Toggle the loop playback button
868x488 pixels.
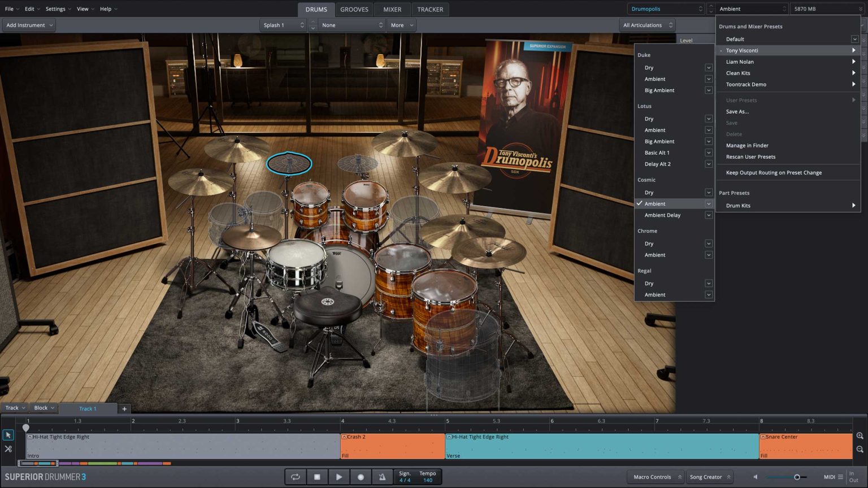[295, 477]
